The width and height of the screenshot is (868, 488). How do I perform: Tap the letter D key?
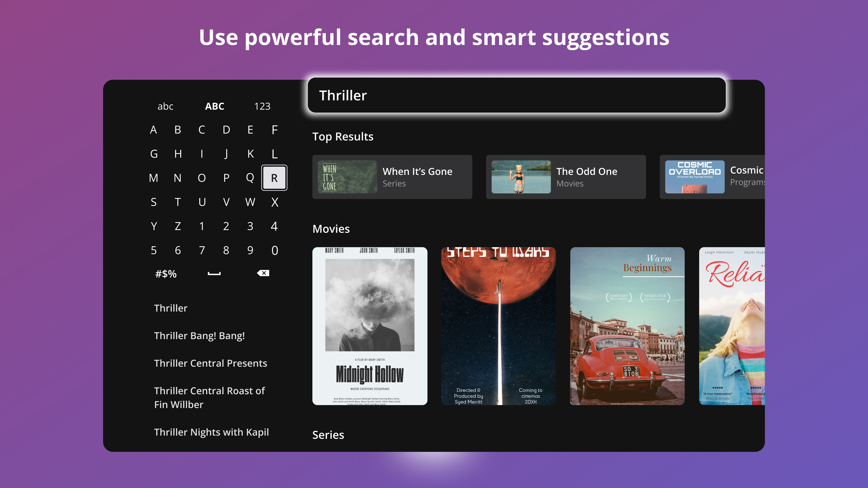226,130
